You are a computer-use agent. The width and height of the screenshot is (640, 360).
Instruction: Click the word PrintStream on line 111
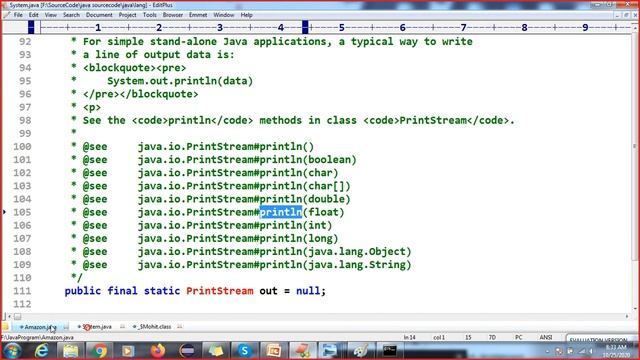pos(220,291)
